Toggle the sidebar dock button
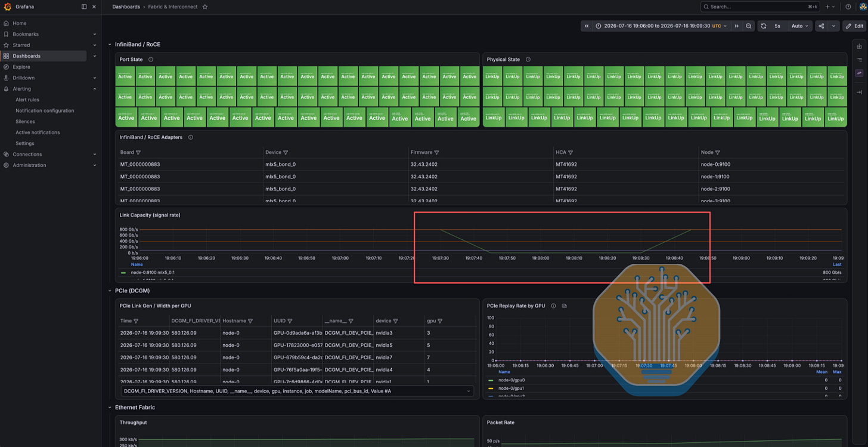 [x=84, y=7]
